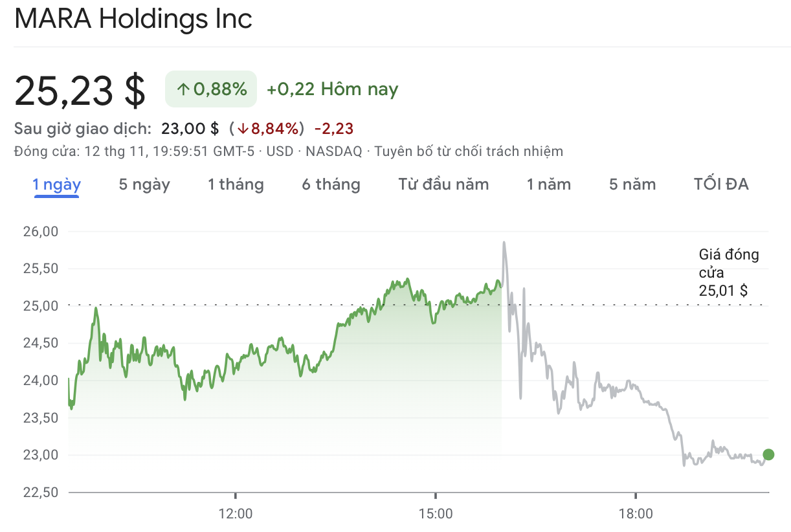Click the 12:00 axis label
Viewport: 791px width, 532px height.
tap(237, 513)
